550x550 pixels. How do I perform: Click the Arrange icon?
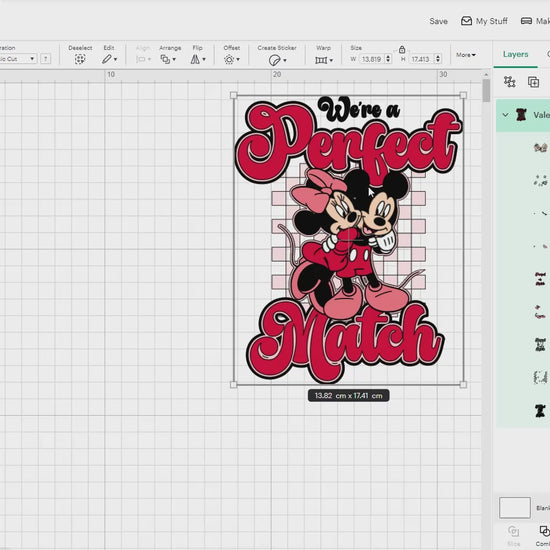pos(165,59)
